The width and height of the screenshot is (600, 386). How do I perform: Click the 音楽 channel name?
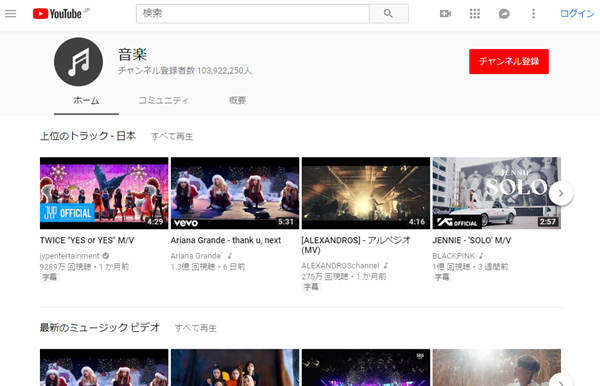[132, 54]
